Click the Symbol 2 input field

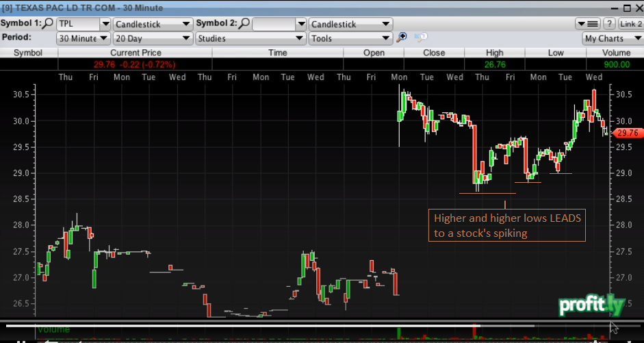(x=274, y=24)
